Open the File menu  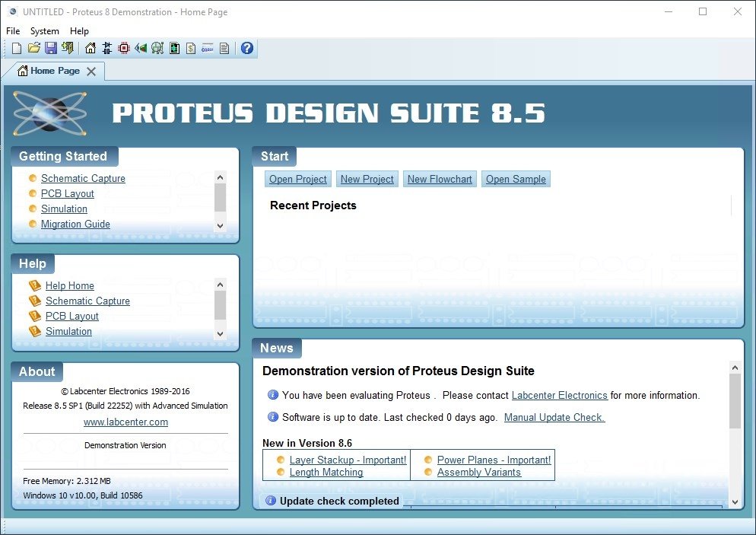13,31
